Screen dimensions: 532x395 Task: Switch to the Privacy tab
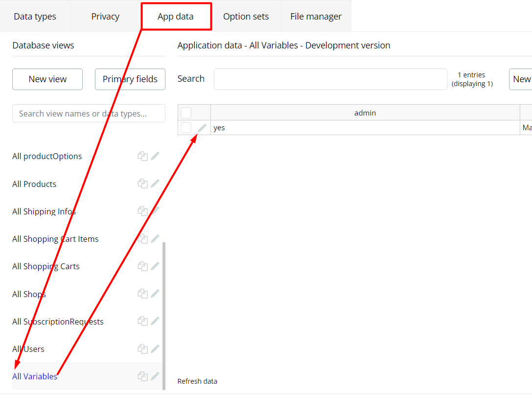point(105,16)
